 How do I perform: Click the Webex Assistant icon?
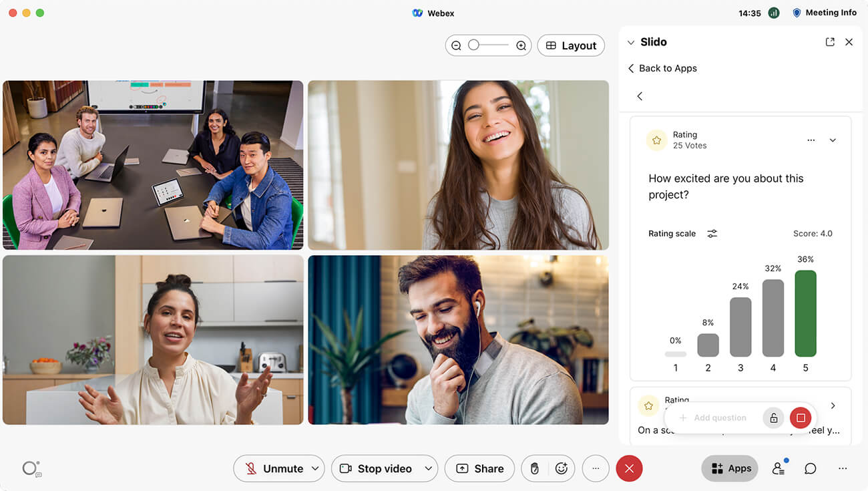point(31,469)
